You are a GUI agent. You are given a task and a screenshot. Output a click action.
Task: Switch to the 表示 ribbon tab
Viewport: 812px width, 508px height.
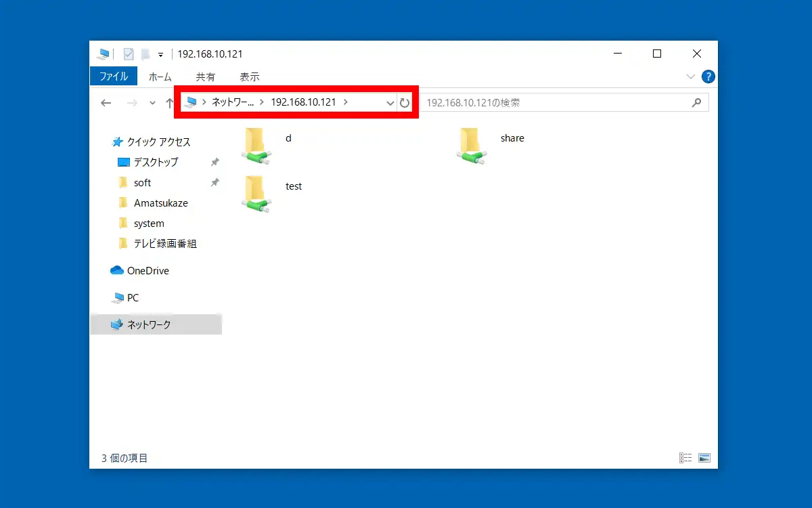[249, 77]
